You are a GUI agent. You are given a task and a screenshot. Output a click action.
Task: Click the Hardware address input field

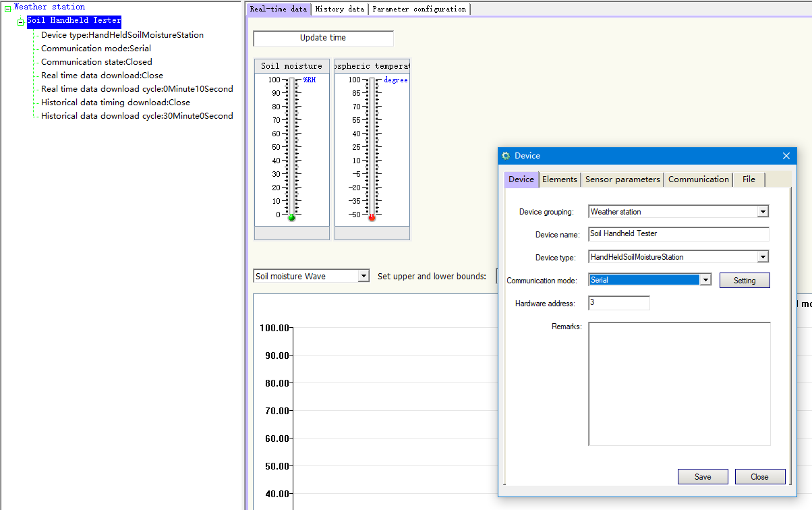point(618,302)
